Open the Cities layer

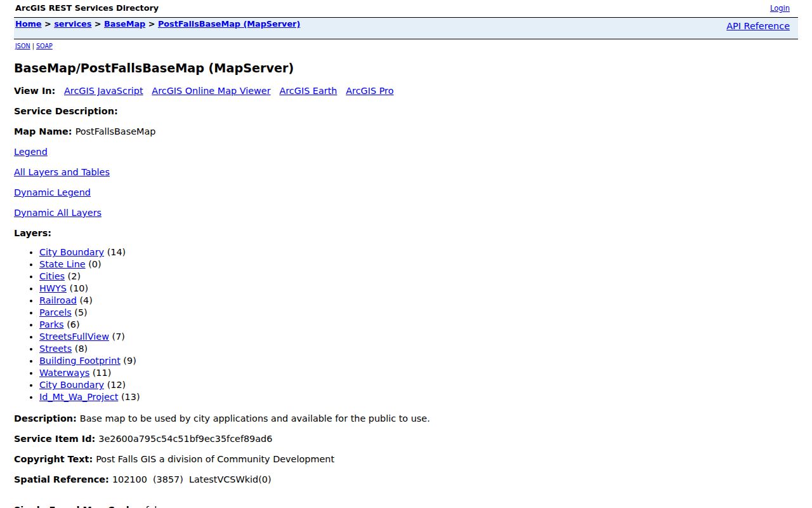52,276
